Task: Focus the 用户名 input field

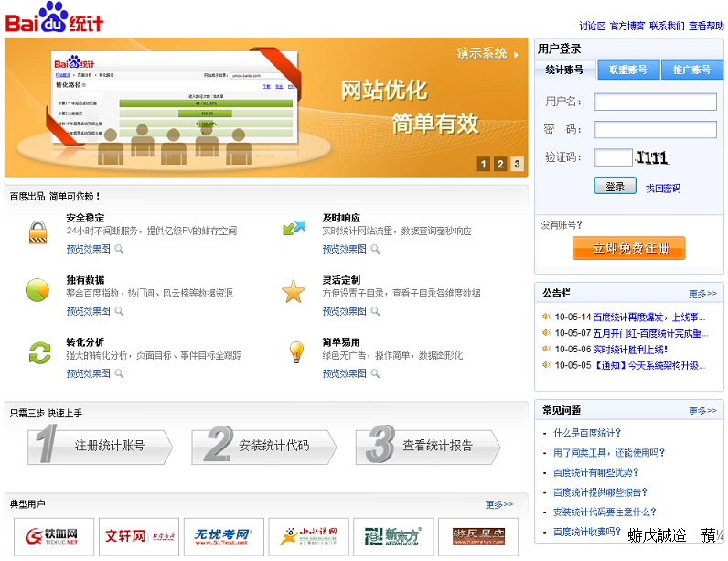Action: point(655,102)
